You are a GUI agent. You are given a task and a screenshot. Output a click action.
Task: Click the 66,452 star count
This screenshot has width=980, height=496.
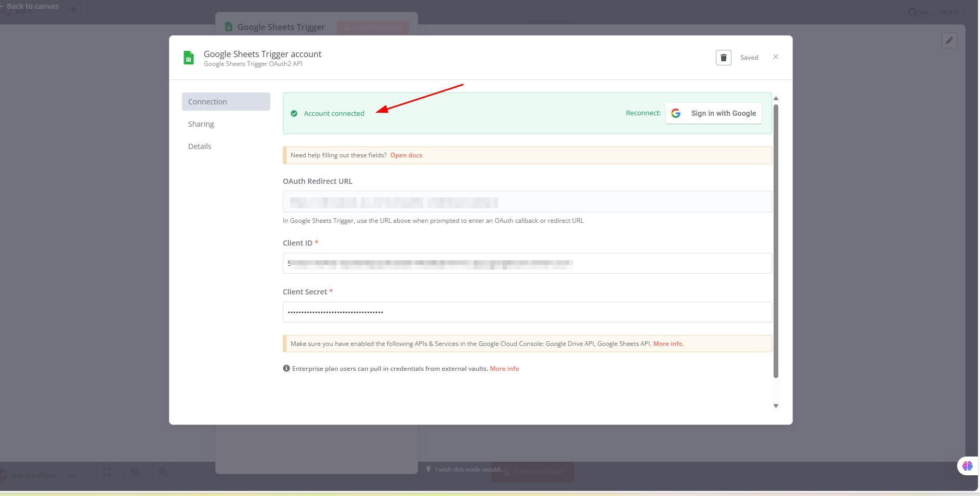[x=950, y=12]
